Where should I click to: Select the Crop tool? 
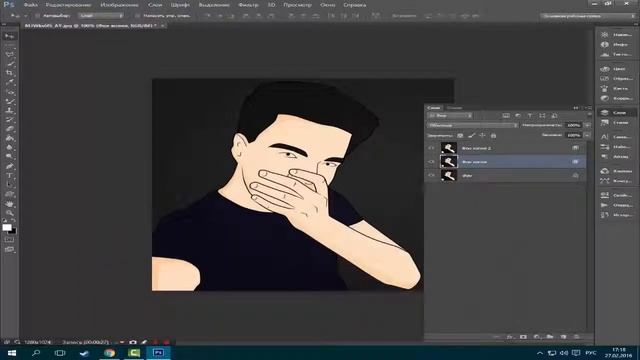(x=9, y=73)
